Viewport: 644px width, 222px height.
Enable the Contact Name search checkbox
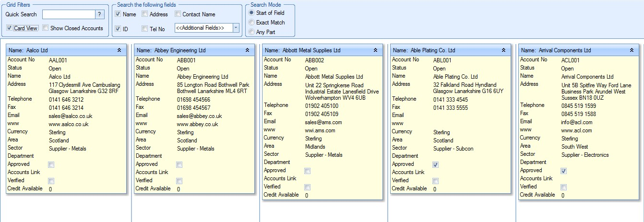(178, 14)
